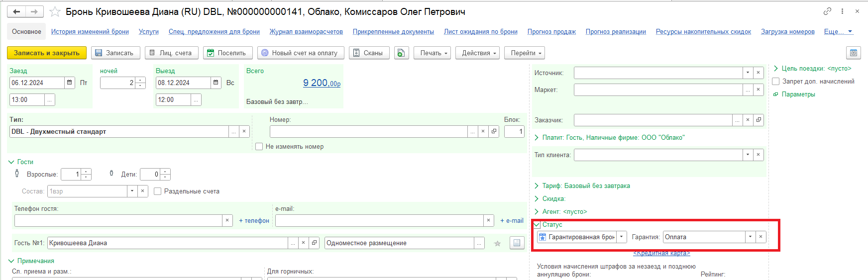
Task: Open Источник dropdown list
Action: pyautogui.click(x=748, y=73)
